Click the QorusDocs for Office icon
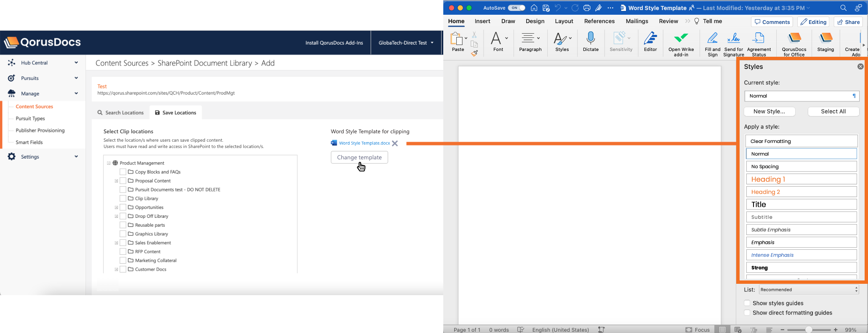 click(x=794, y=39)
